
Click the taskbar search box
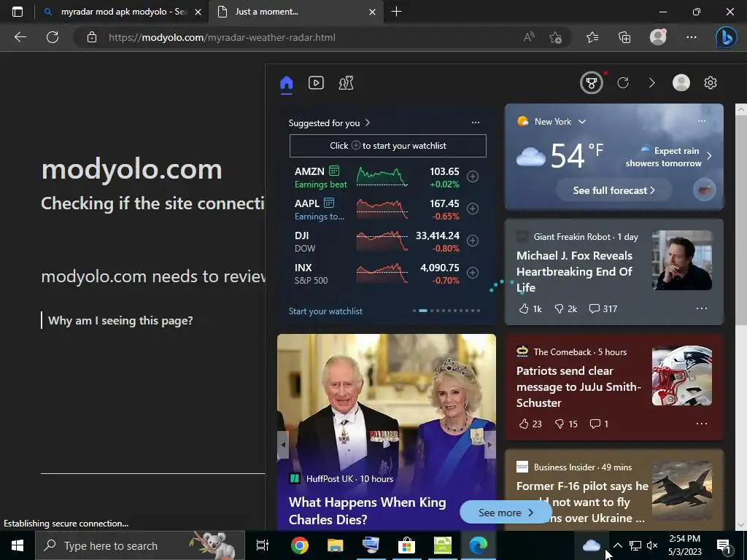[140, 545]
